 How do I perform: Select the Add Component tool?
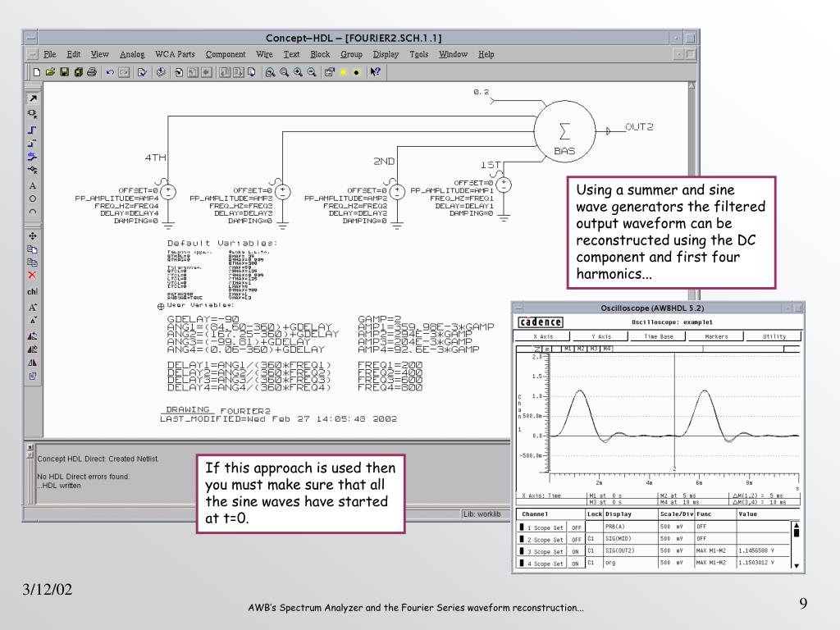(x=33, y=113)
